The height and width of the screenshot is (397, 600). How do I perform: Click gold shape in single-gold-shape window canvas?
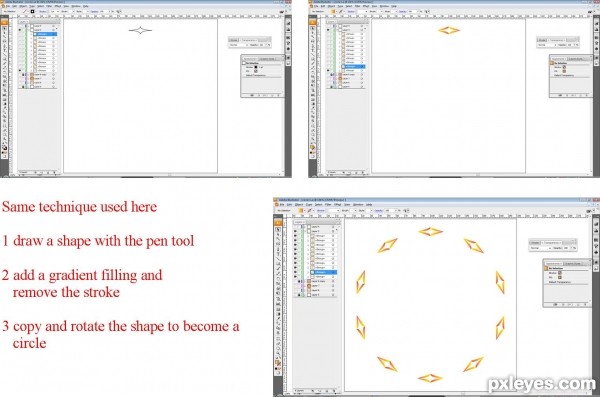tap(448, 30)
